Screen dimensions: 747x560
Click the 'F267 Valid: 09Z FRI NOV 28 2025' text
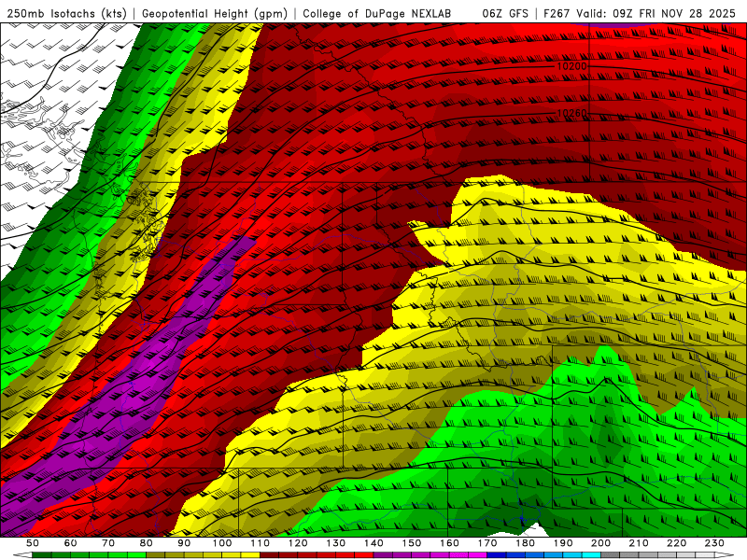(x=640, y=14)
